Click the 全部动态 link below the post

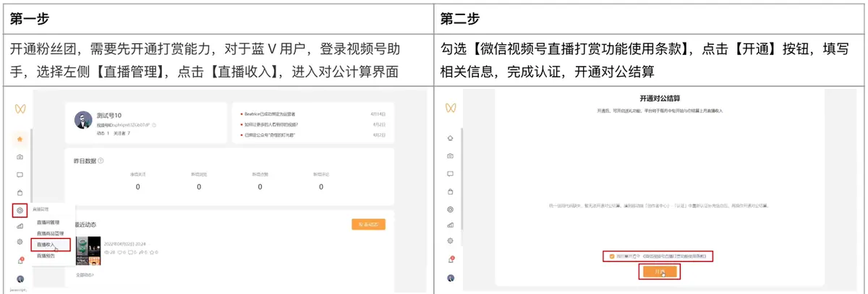pos(84,274)
